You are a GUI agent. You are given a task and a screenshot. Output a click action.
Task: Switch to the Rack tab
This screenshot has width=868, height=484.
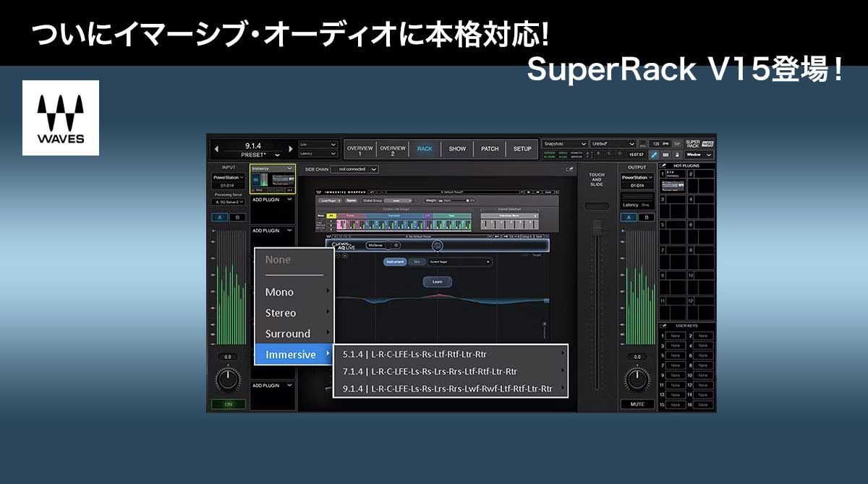pyautogui.click(x=425, y=149)
